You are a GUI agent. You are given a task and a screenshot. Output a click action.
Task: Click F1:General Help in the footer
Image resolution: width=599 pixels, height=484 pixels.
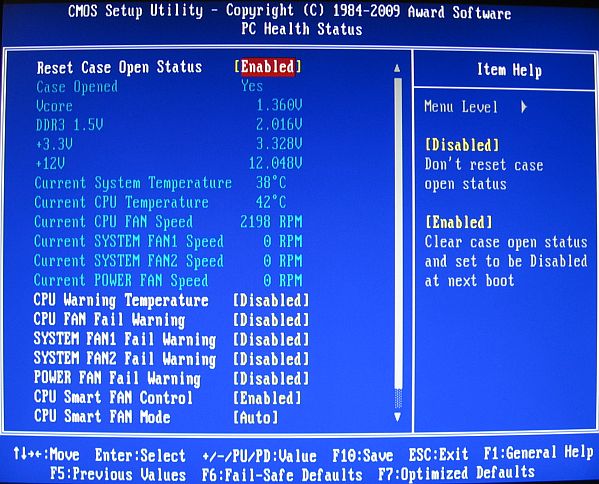(539, 453)
